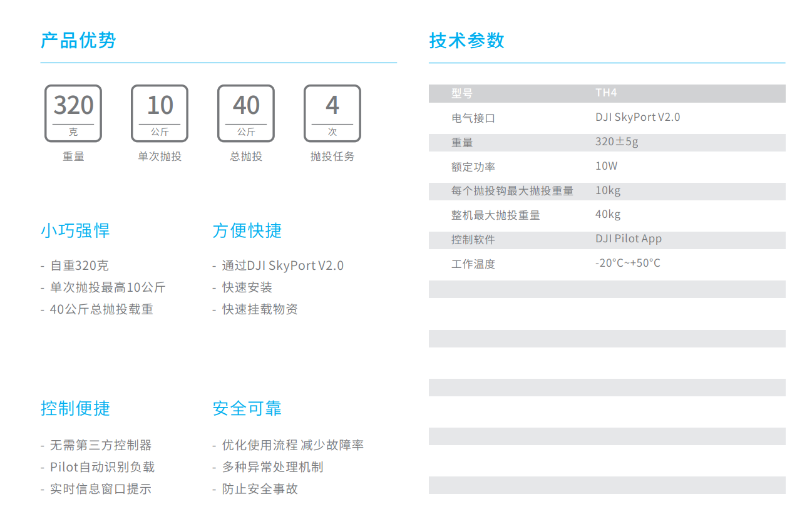Click the 总抛投 label
This screenshot has height=509, width=812.
pyautogui.click(x=245, y=157)
